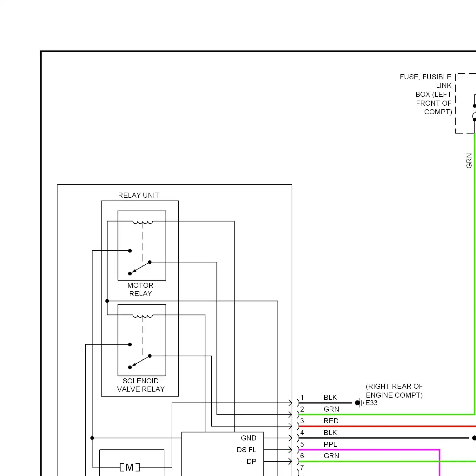Click the DP terminal label
The width and height of the screenshot is (476, 476).
click(251, 461)
